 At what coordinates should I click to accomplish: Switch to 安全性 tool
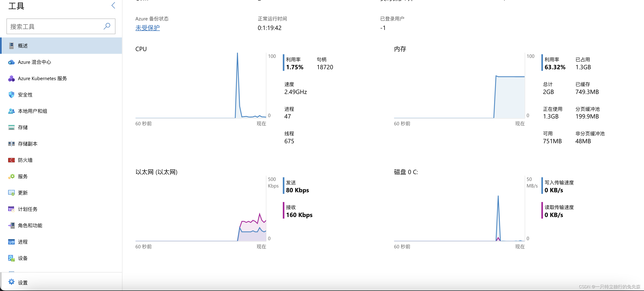[x=61, y=95]
